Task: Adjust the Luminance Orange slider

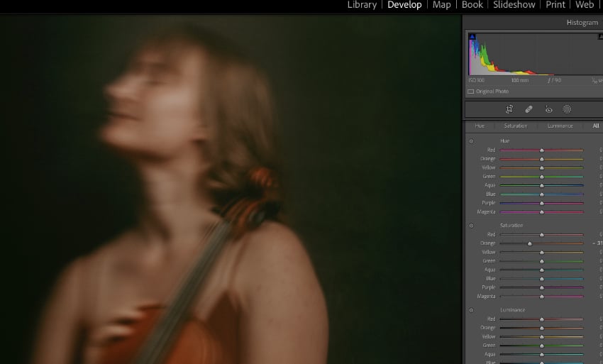Action: click(541, 329)
